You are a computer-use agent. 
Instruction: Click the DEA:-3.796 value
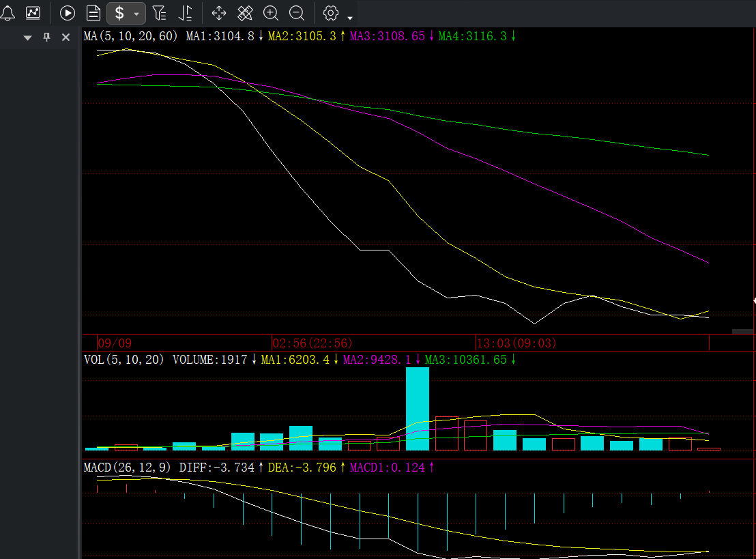click(302, 468)
